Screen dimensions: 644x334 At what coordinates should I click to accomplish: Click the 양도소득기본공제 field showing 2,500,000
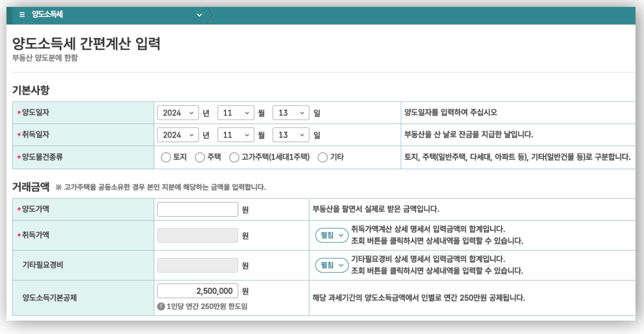click(x=197, y=291)
